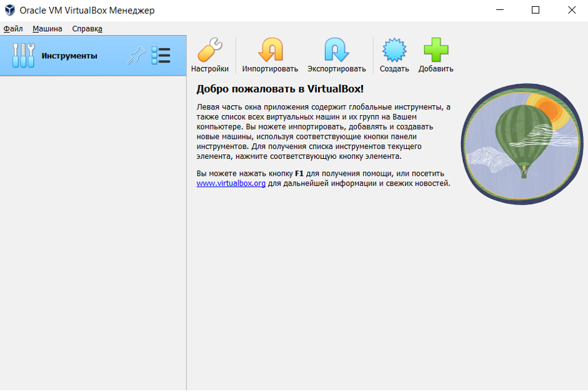Click the wrench and screwdriver tools icon
Screen dimensions: 588x391
(x=24, y=56)
